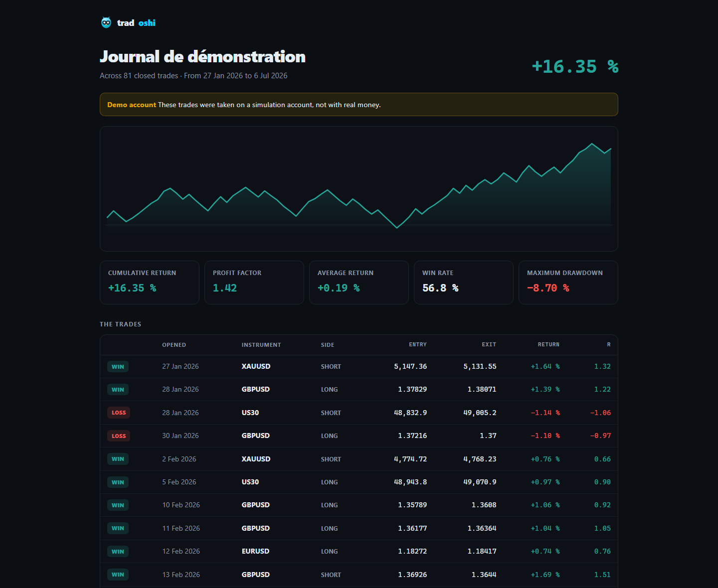Click the R value -0.97
The image size is (718, 588).
coord(600,436)
